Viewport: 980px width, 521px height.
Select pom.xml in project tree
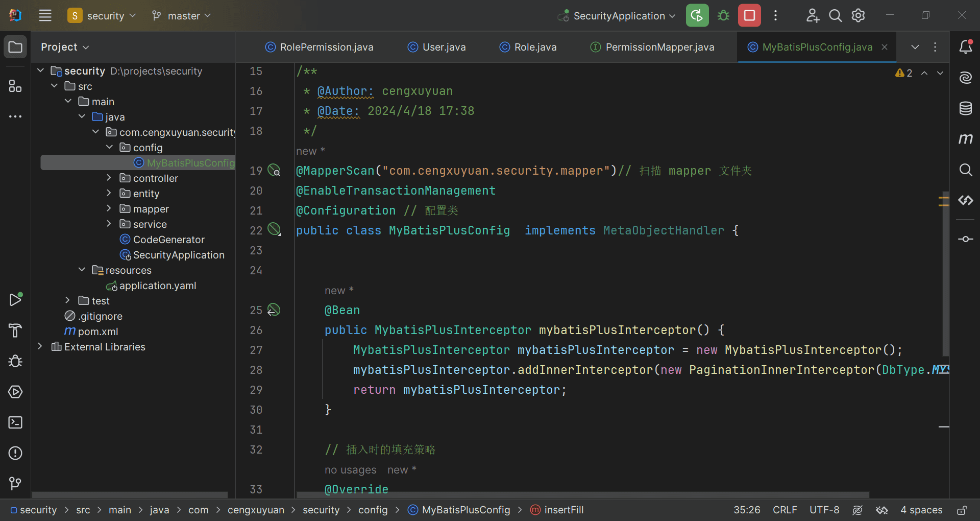(x=91, y=331)
